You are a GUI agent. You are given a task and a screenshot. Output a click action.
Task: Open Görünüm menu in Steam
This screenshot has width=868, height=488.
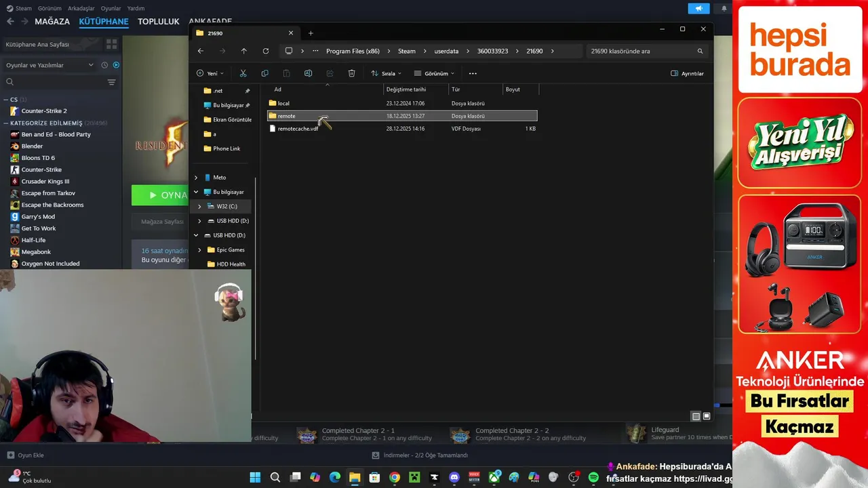[50, 8]
